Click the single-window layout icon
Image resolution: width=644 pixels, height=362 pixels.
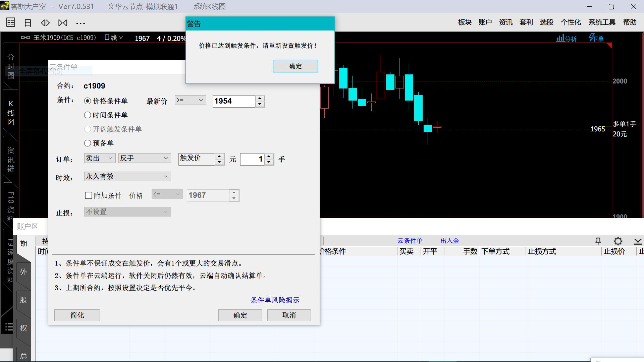tap(28, 23)
